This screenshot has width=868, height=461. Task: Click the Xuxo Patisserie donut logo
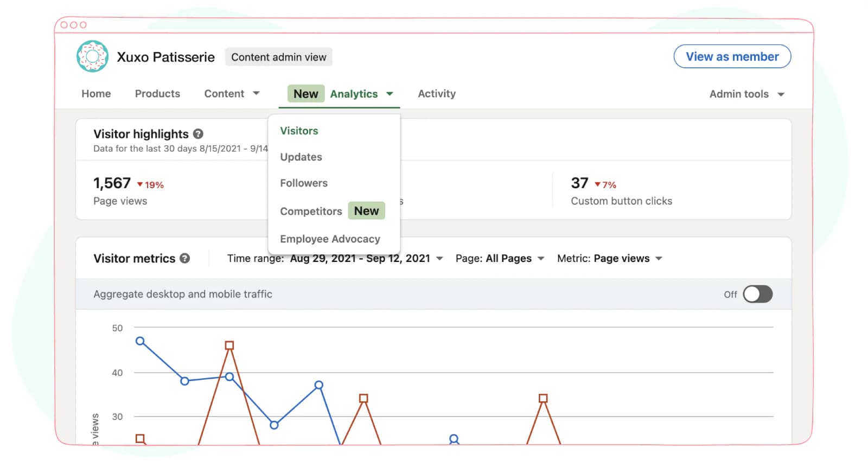coord(93,56)
